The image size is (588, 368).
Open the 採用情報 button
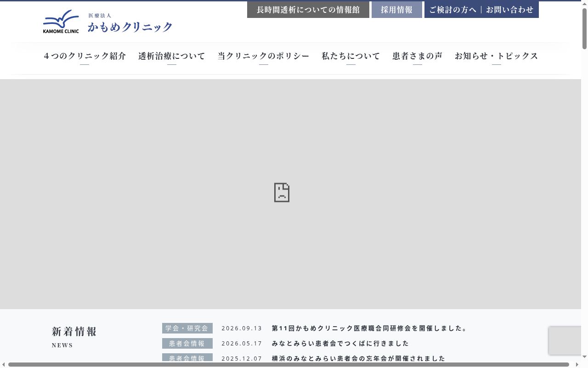click(x=397, y=10)
